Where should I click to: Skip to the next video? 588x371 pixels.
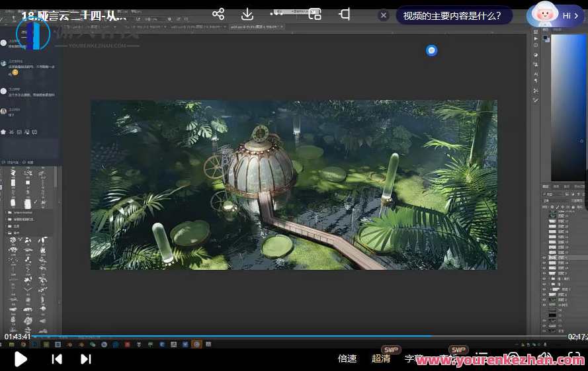(x=85, y=359)
